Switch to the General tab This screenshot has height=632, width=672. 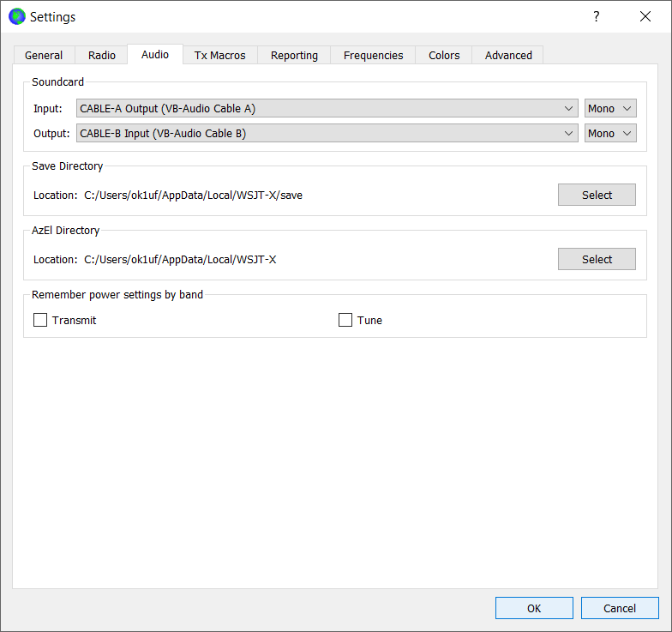[44, 55]
